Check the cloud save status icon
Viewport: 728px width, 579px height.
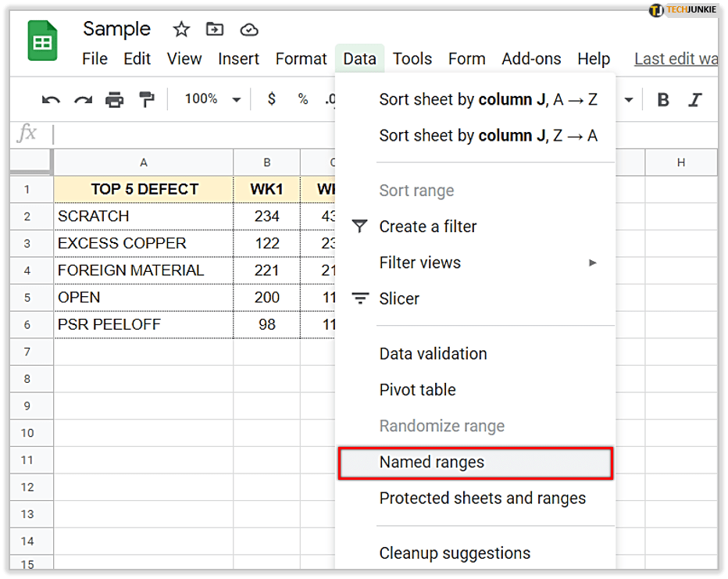248,30
